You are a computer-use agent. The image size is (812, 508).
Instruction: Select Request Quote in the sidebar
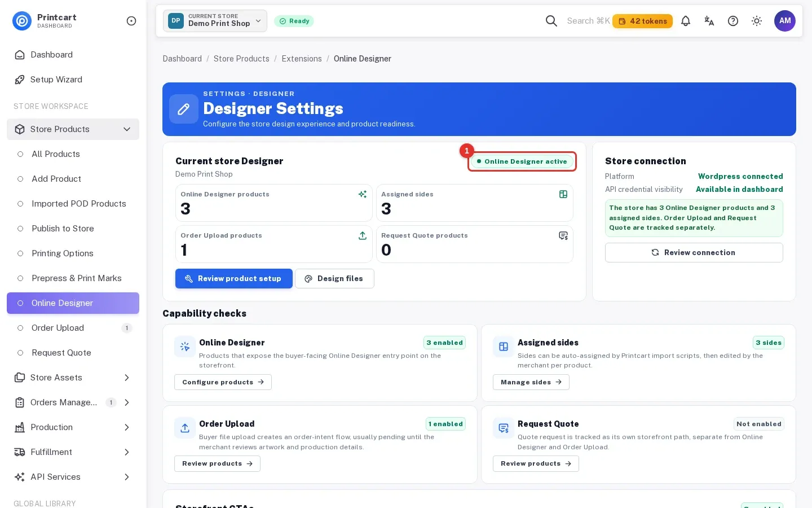click(73, 353)
